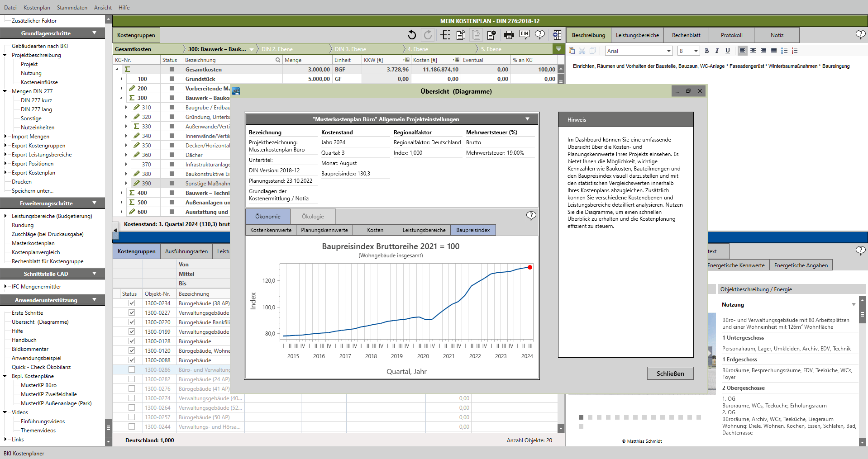Viewport: 868px width, 459px height.
Task: Open the DIN speech bubble info
Action: (x=525, y=34)
